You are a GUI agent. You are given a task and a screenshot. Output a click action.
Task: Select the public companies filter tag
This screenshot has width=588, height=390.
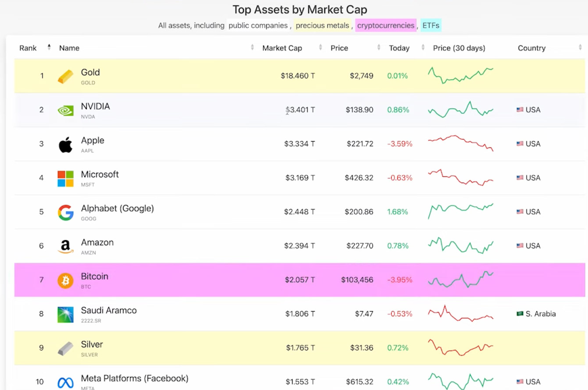pyautogui.click(x=257, y=25)
